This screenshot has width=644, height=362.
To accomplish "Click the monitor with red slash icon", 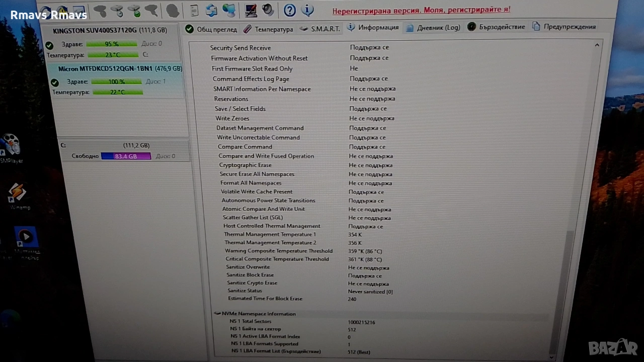I will 251,10.
